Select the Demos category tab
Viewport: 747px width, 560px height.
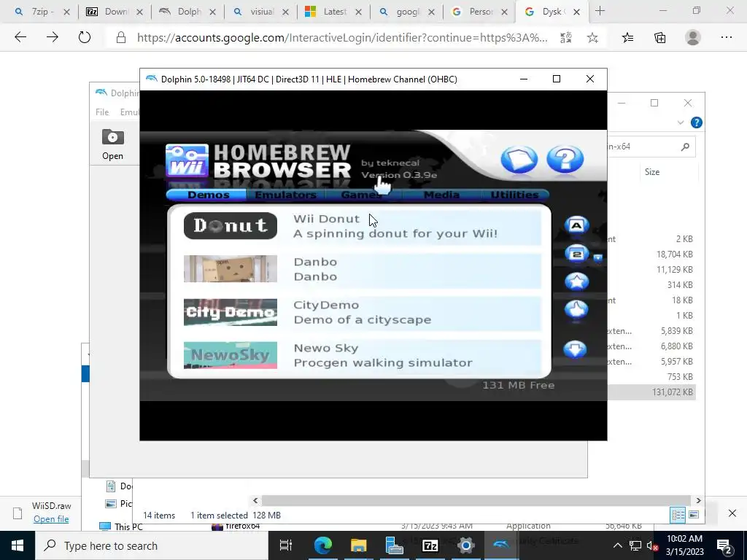coord(208,195)
